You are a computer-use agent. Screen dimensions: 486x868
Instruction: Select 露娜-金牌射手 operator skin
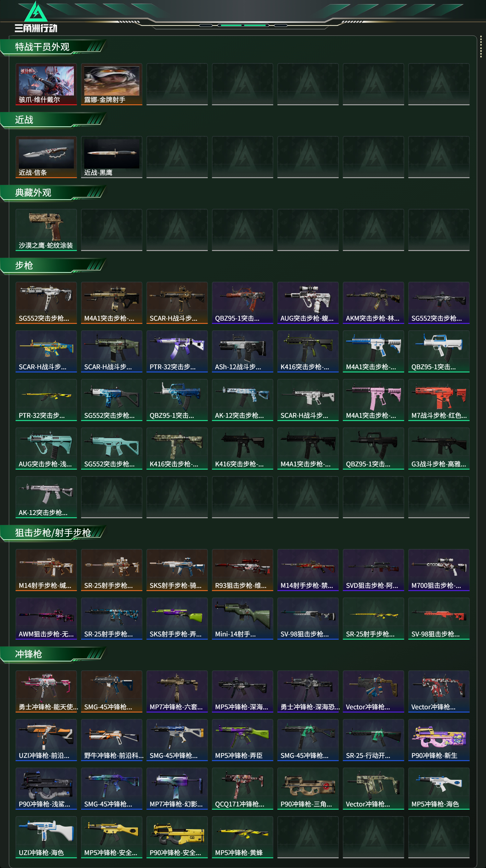[x=111, y=84]
